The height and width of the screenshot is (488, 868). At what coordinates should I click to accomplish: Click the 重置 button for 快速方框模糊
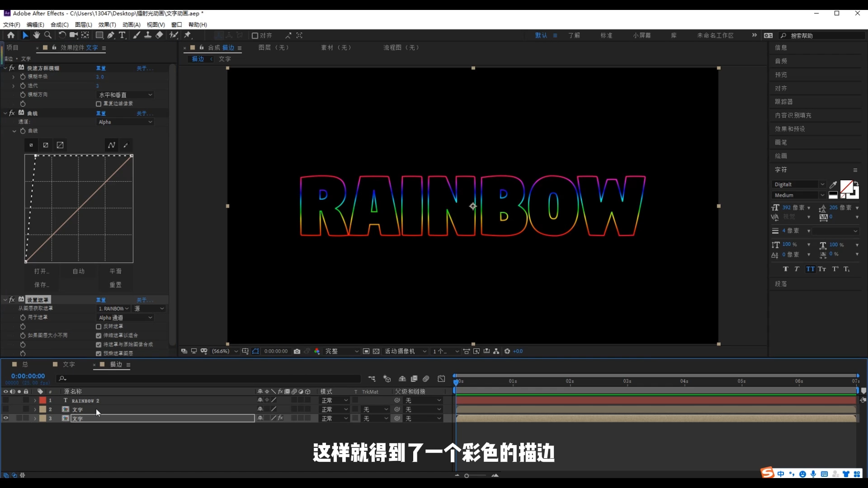(101, 68)
